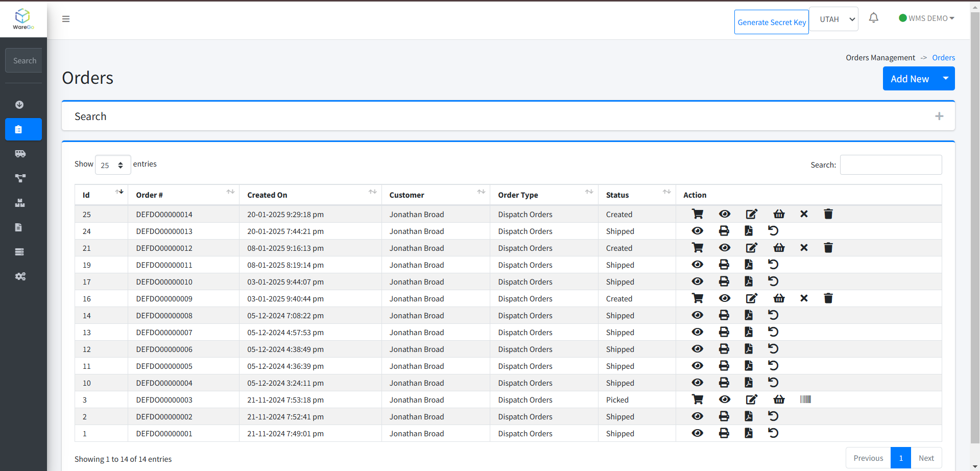The height and width of the screenshot is (471, 980).
Task: View order DEFDO00000010 with eye icon
Action: tap(698, 281)
